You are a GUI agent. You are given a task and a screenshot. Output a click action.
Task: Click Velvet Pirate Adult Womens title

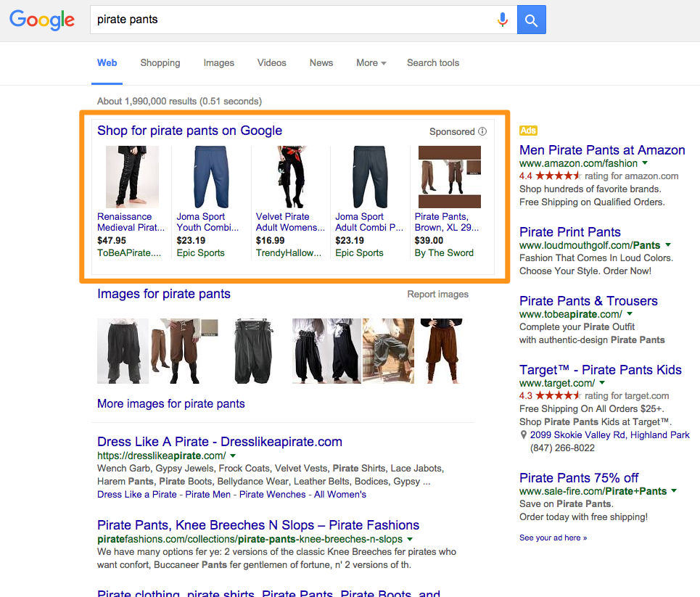coord(290,222)
